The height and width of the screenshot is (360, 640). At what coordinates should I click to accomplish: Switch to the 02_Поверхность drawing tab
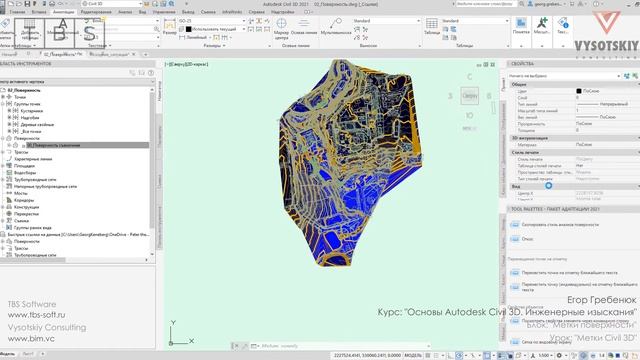click(63, 54)
